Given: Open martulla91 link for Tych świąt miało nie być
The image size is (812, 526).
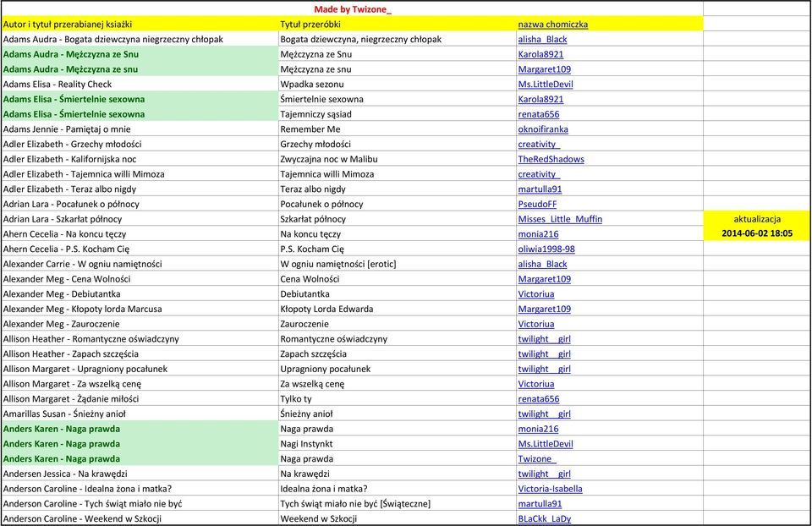Looking at the screenshot, I should point(540,505).
